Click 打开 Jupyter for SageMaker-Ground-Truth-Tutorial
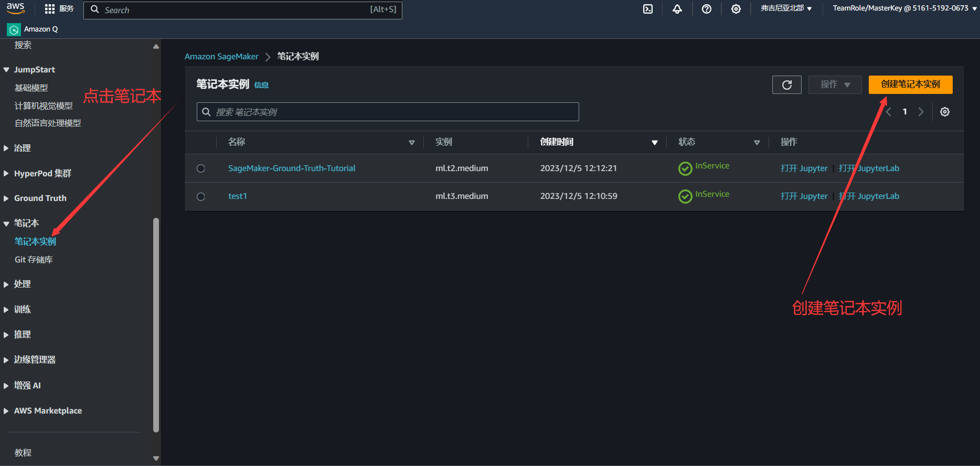The image size is (980, 466). click(804, 168)
